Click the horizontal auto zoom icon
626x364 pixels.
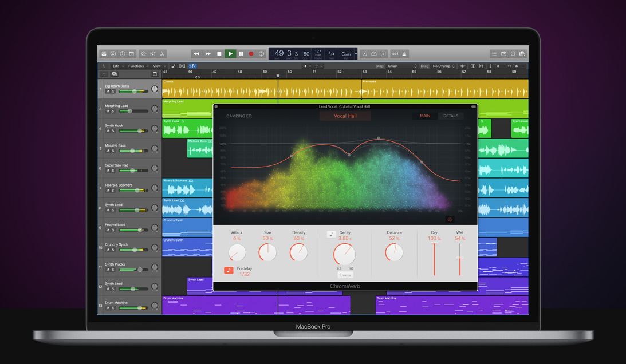click(481, 66)
